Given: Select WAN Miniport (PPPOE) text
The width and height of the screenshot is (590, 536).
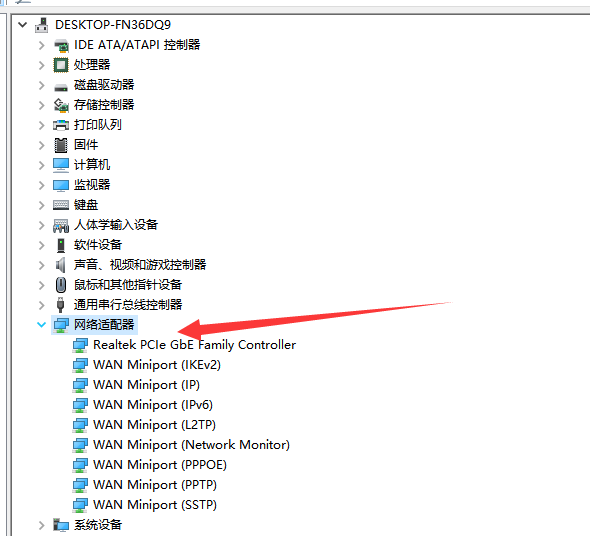Looking at the screenshot, I should click(160, 465).
